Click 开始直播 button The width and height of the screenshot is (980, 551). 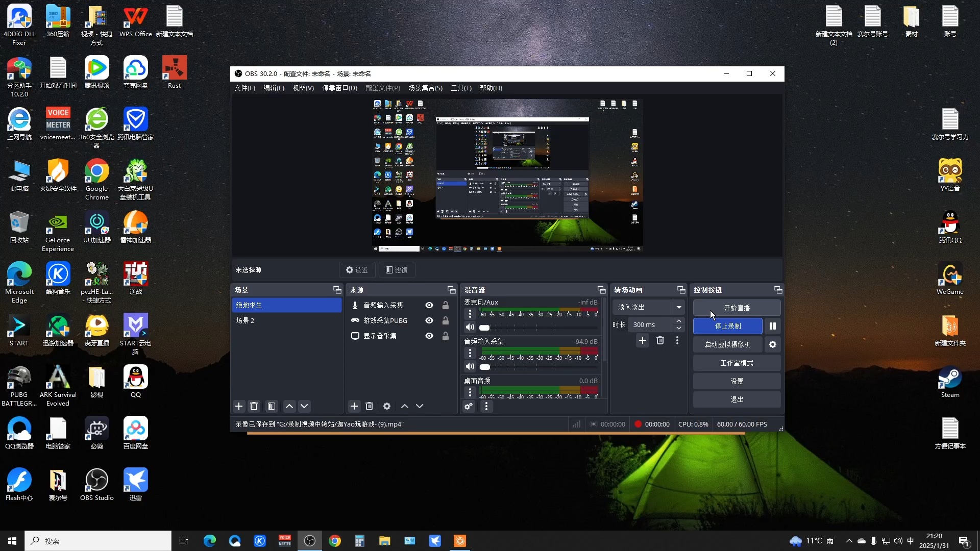click(737, 308)
